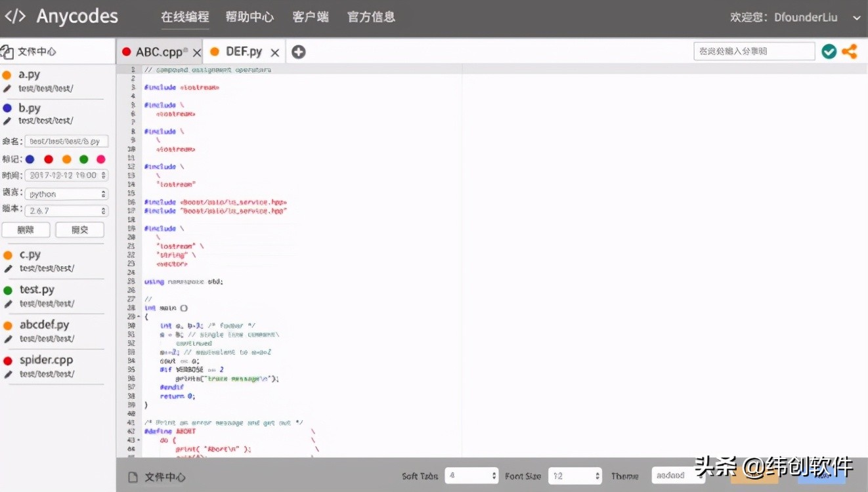The image size is (868, 492).
Task: Select c.py in file list
Action: [30, 255]
